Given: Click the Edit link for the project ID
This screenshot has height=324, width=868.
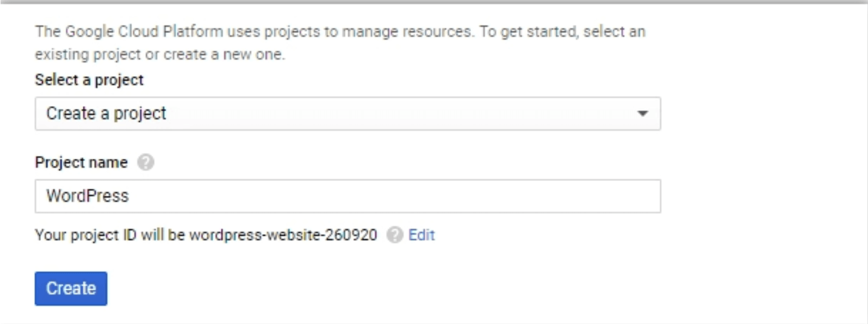Looking at the screenshot, I should coord(421,235).
